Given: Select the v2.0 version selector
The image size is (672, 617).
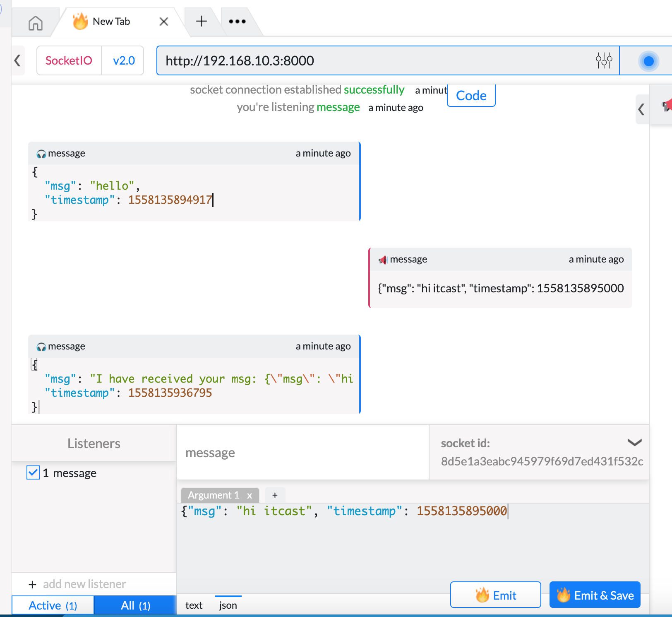Looking at the screenshot, I should pyautogui.click(x=124, y=60).
